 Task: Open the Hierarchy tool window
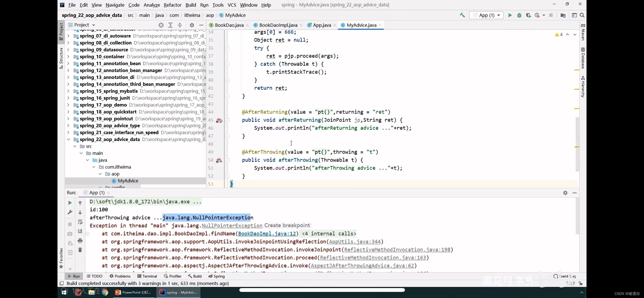[583, 87]
